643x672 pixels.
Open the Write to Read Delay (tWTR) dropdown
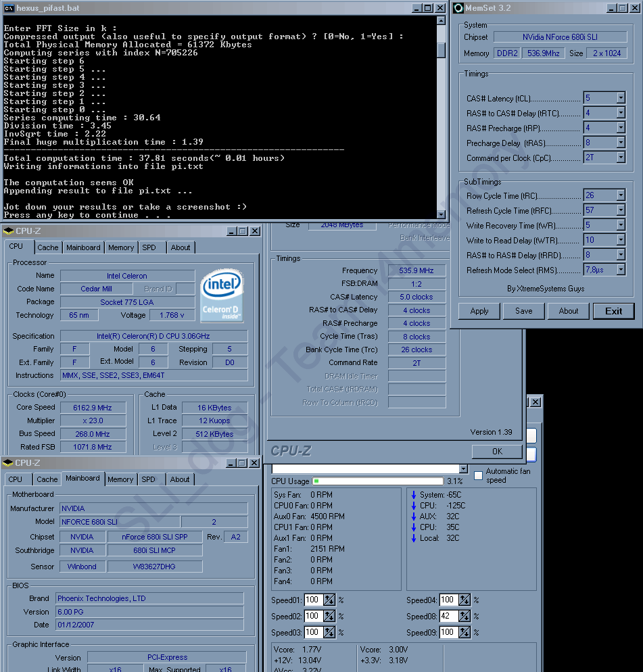coord(621,240)
